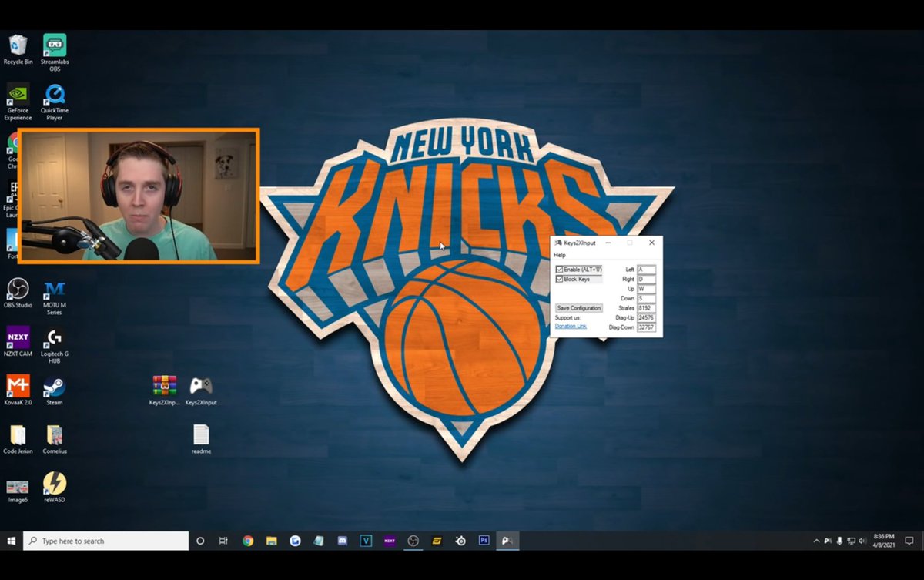Screen dimensions: 924x580
Task: Open Photoshop from the taskbar
Action: pyautogui.click(x=484, y=541)
